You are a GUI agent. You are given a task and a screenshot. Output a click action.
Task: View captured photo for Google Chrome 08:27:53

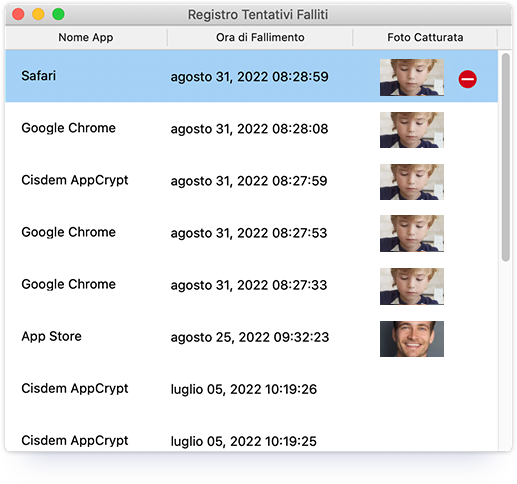[412, 233]
